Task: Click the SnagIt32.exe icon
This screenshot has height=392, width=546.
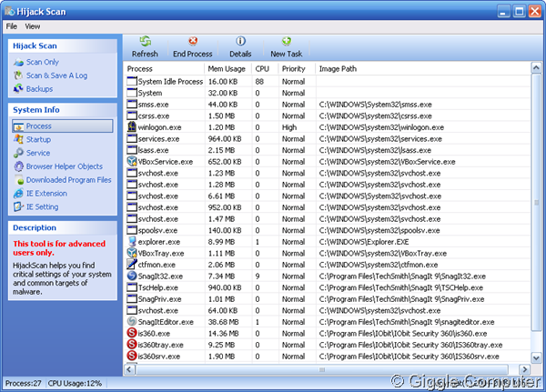Action: pyautogui.click(x=132, y=276)
